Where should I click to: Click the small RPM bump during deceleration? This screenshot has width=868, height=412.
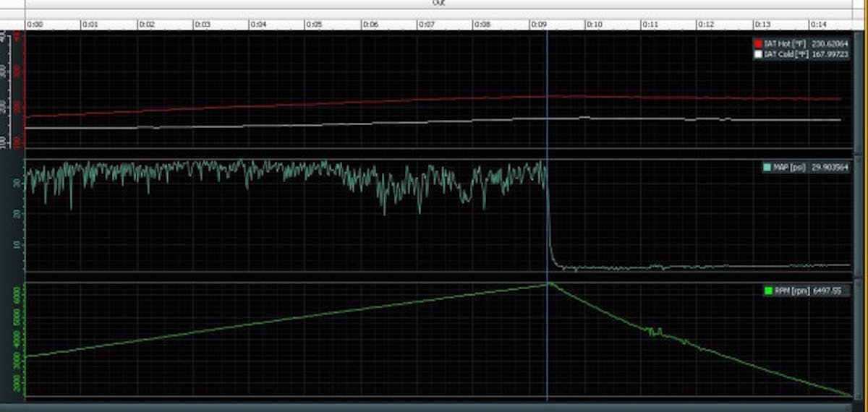[655, 331]
